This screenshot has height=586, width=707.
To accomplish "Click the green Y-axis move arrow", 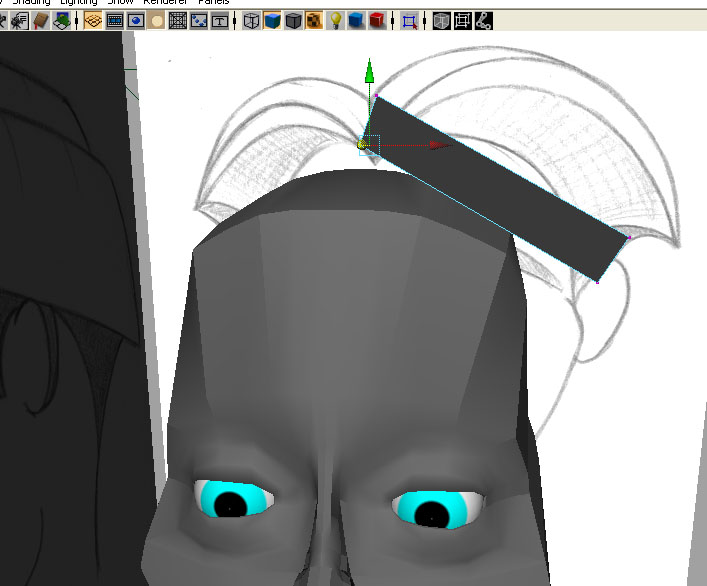I will 370,71.
